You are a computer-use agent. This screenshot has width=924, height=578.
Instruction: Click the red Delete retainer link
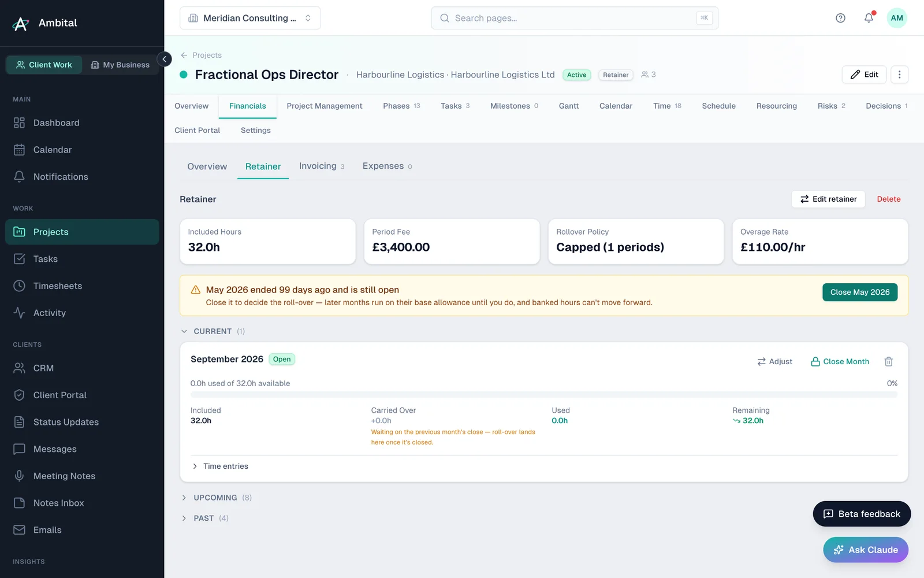(x=889, y=199)
